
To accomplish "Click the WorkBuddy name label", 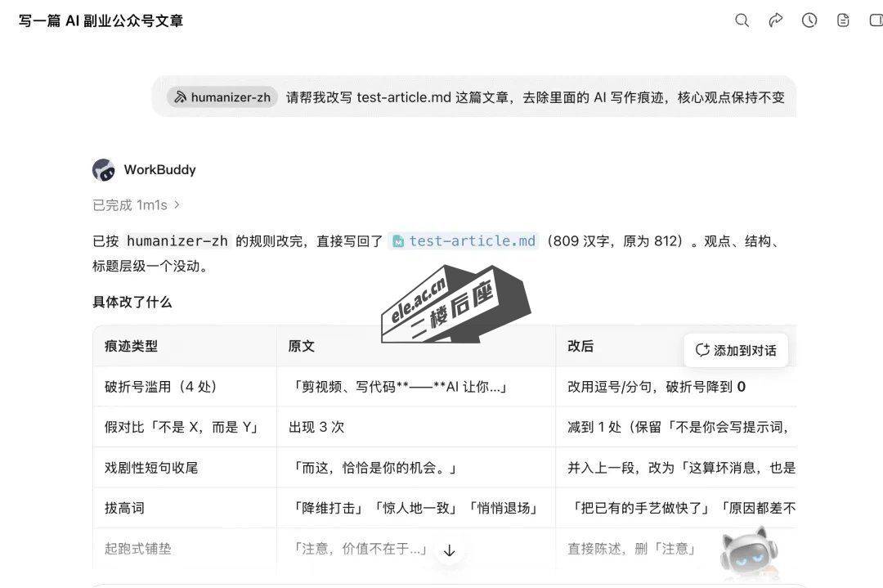I will point(160,169).
